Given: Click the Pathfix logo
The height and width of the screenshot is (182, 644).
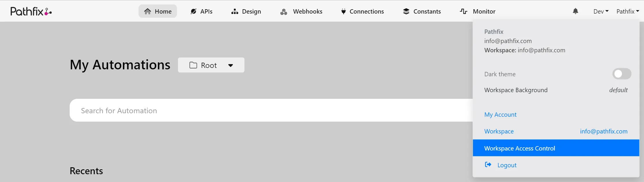Looking at the screenshot, I should click(31, 11).
